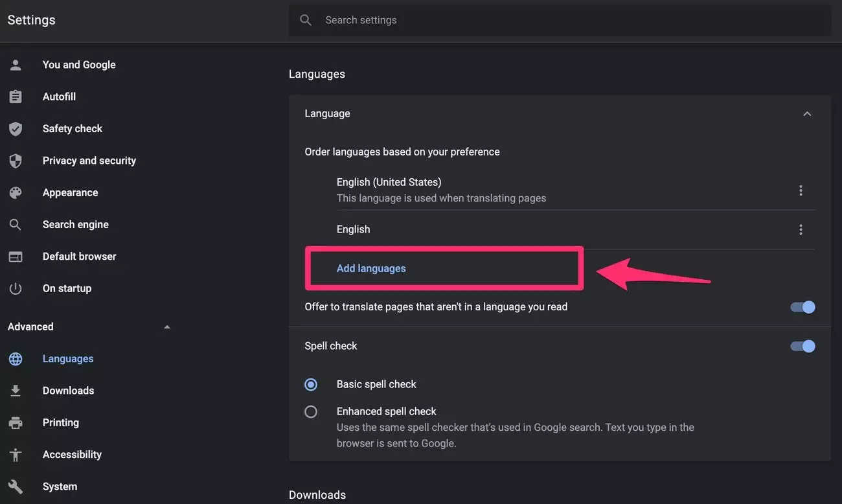Click the person icon beside You and Google
The width and height of the screenshot is (842, 504).
coord(16,65)
